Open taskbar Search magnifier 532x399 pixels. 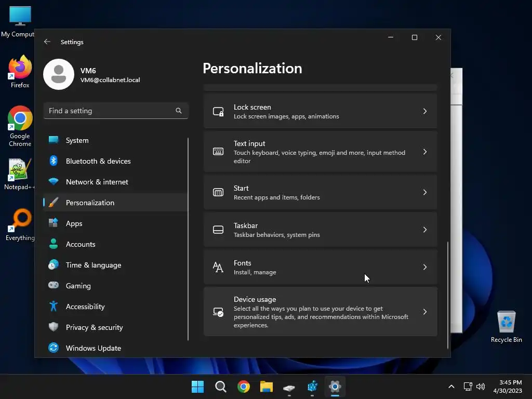click(220, 387)
